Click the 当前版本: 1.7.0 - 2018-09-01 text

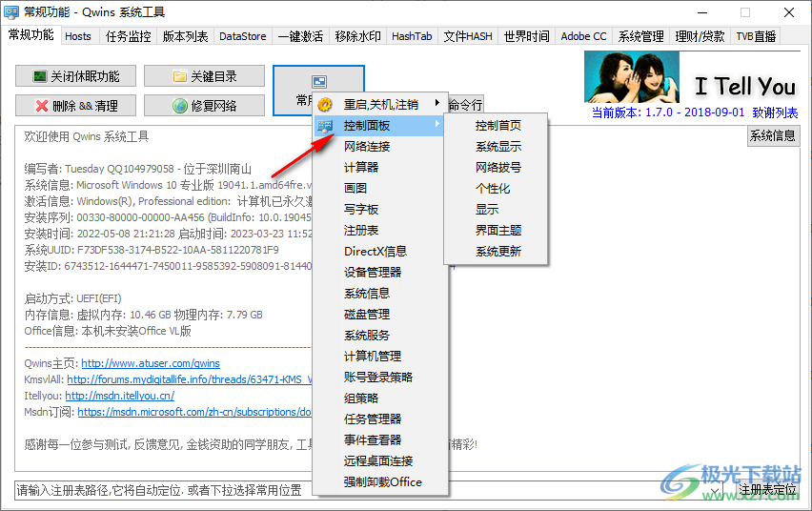click(x=668, y=112)
